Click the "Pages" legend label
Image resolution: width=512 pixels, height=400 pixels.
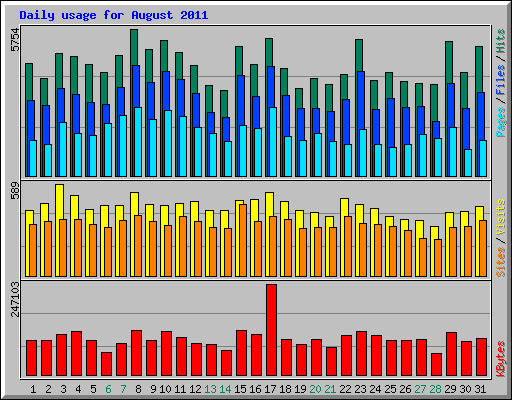[501, 122]
